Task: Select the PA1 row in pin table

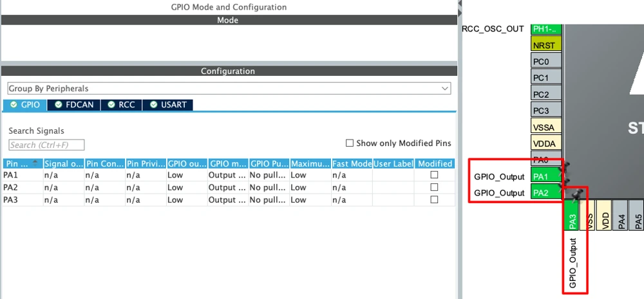Action: click(229, 175)
